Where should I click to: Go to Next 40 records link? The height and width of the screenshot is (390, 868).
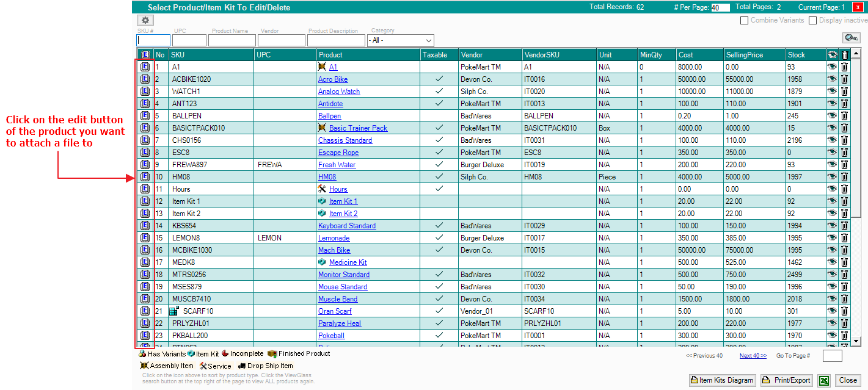point(753,356)
